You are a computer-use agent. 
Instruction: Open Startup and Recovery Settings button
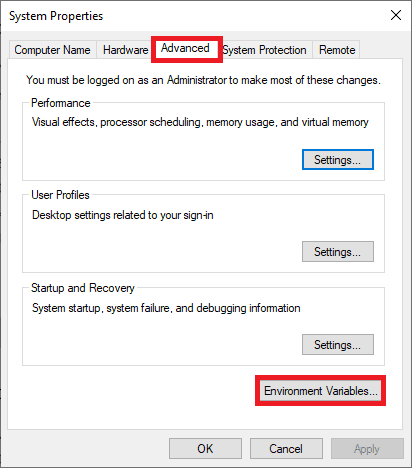pos(338,345)
